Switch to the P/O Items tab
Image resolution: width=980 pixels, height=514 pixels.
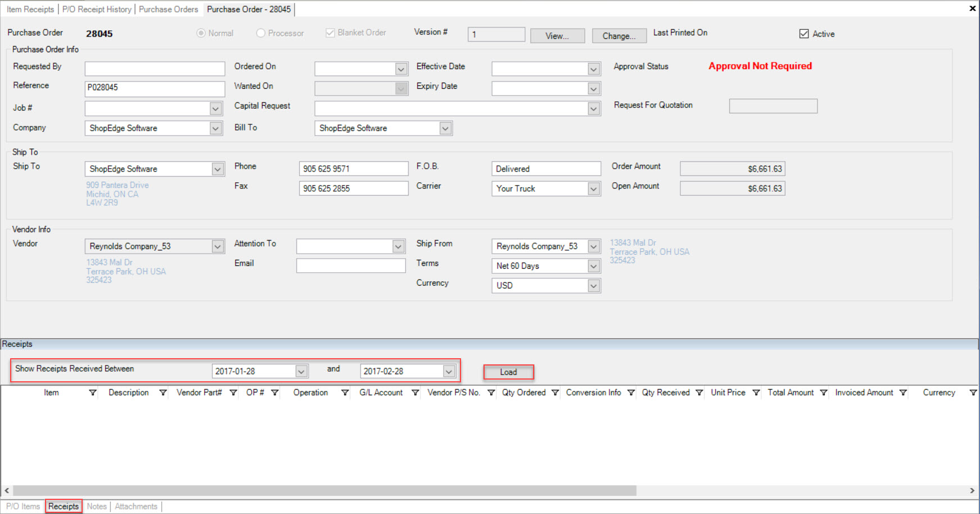[23, 506]
